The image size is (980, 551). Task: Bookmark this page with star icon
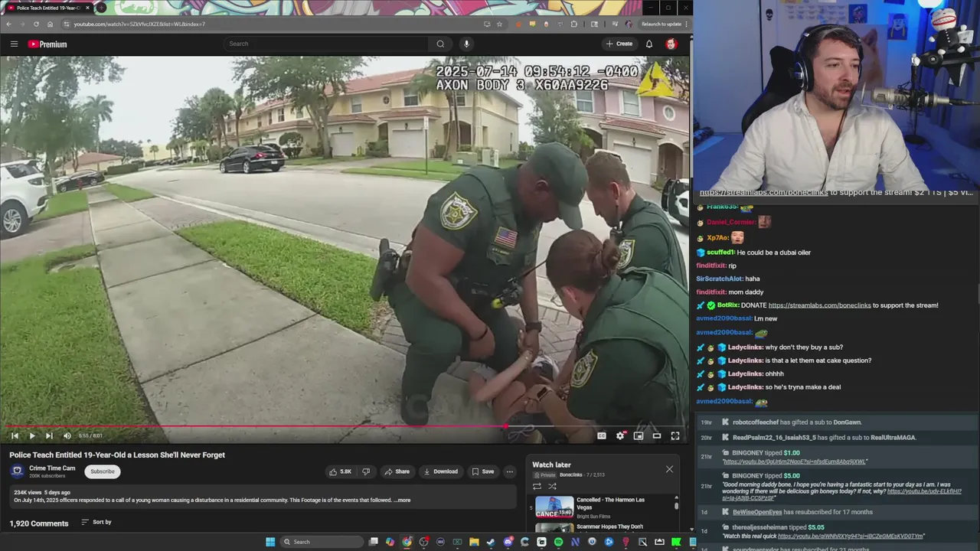pyautogui.click(x=500, y=24)
